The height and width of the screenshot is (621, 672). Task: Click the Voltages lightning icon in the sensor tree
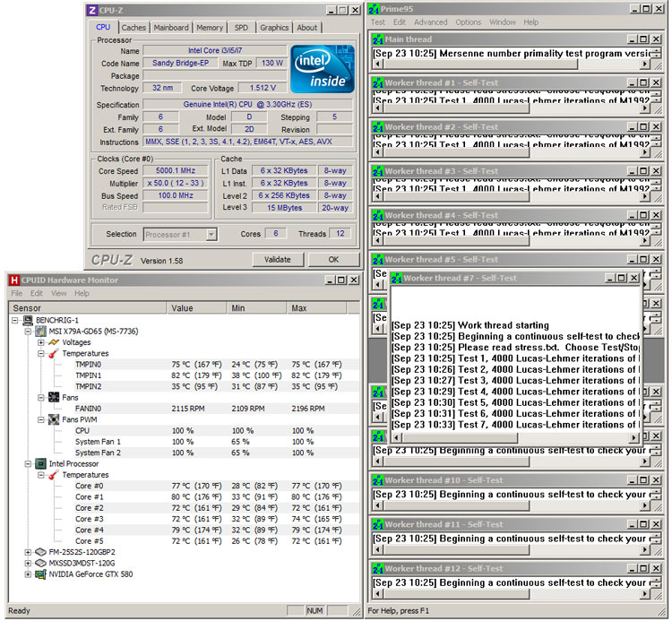[53, 342]
